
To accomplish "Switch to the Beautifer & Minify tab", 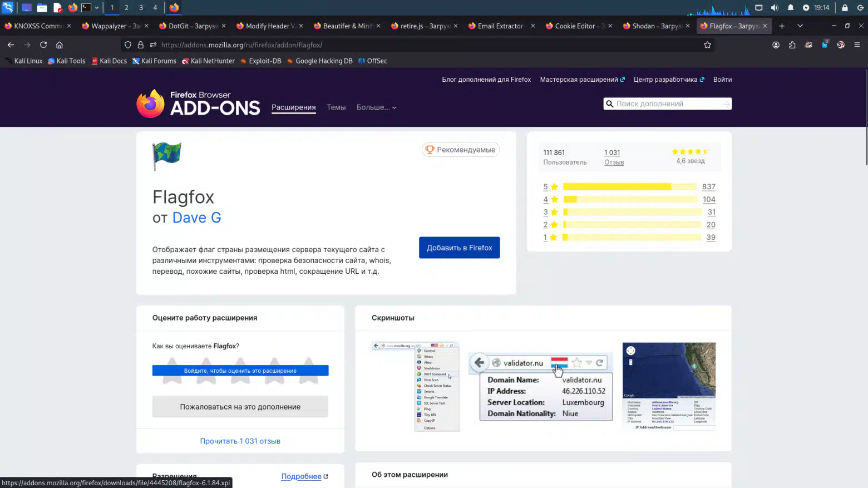I will click(348, 26).
